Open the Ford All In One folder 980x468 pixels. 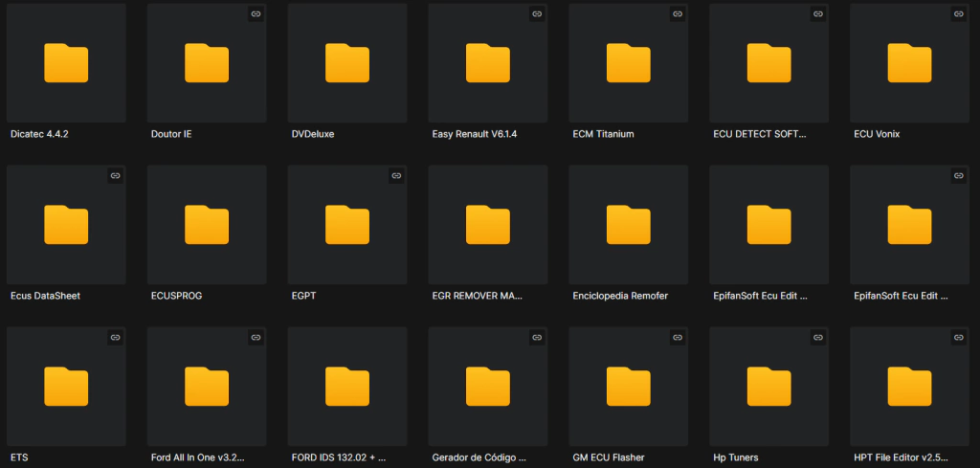point(207,387)
